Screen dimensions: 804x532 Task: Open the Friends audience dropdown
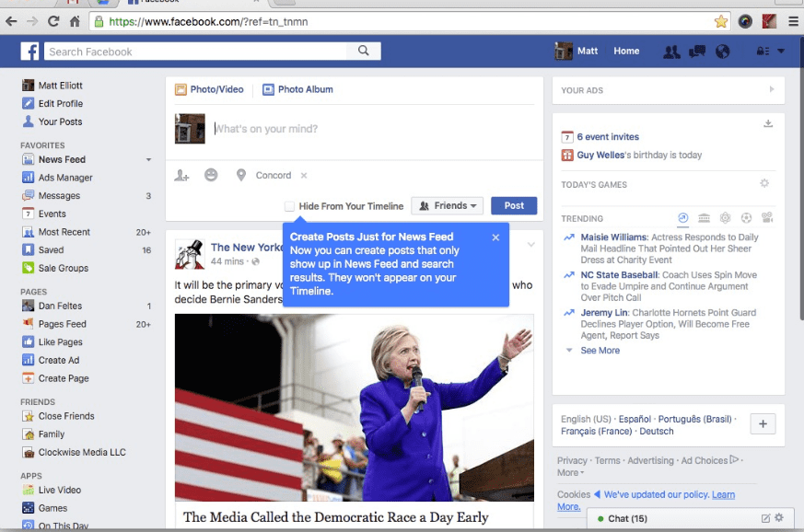[x=447, y=206]
